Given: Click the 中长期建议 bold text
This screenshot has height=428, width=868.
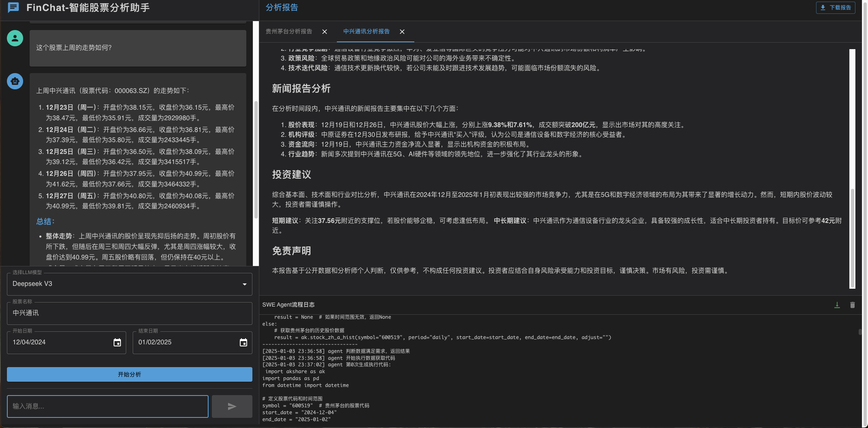Looking at the screenshot, I should (x=510, y=221).
